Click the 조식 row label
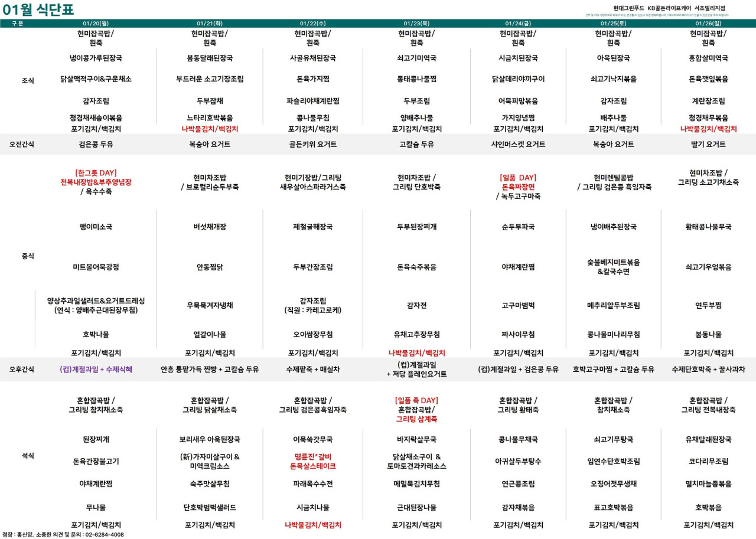 click(28, 81)
